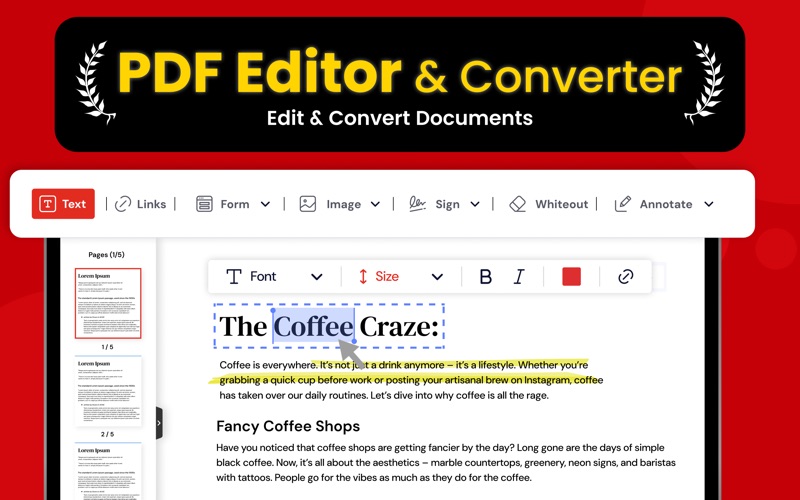Click the 2 / 5 page number

click(107, 434)
